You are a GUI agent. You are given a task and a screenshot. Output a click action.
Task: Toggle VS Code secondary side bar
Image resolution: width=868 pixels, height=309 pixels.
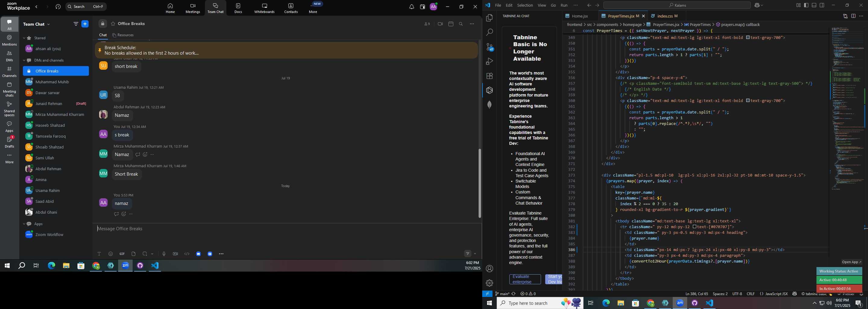822,5
